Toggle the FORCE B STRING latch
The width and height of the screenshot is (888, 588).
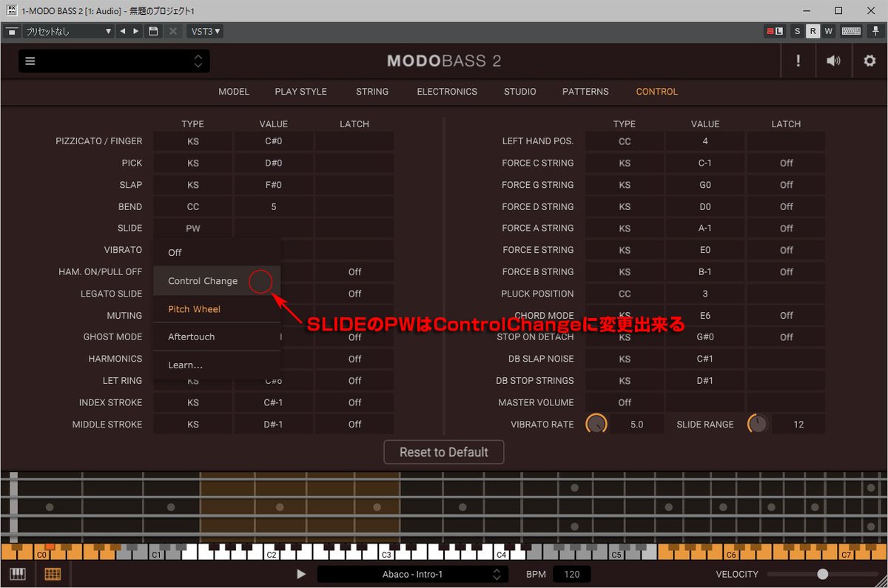pos(786,272)
